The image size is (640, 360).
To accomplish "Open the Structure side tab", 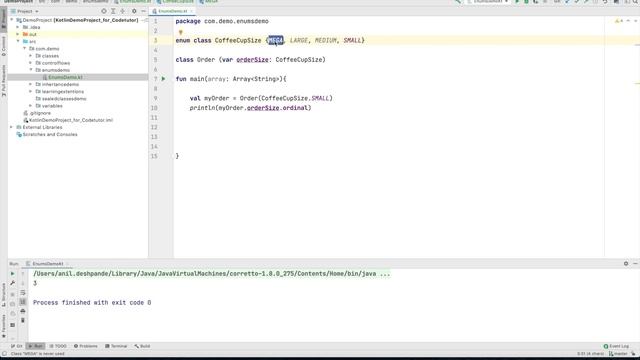I will coord(4,295).
